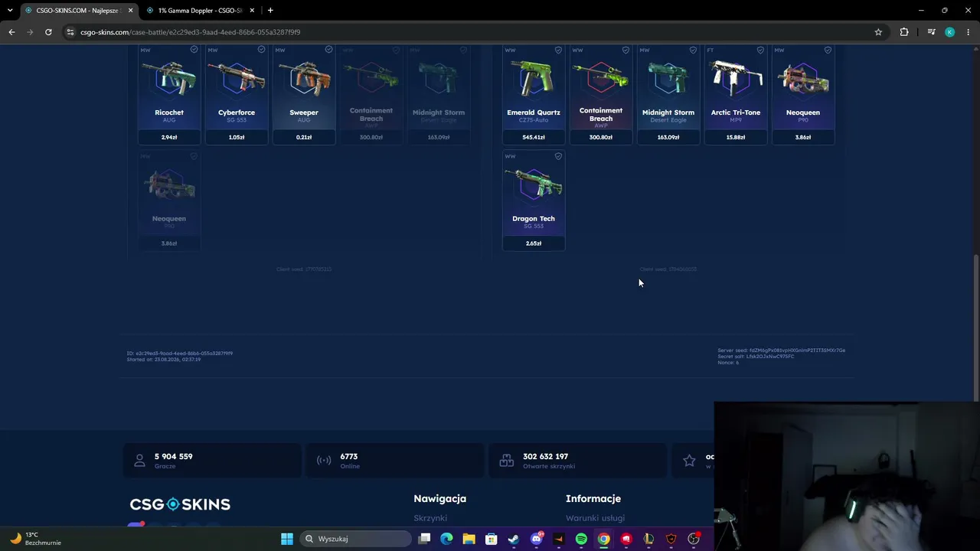Image resolution: width=980 pixels, height=551 pixels.
Task: Click the Arctic Tri-Tone price 15.88zł
Action: (736, 137)
